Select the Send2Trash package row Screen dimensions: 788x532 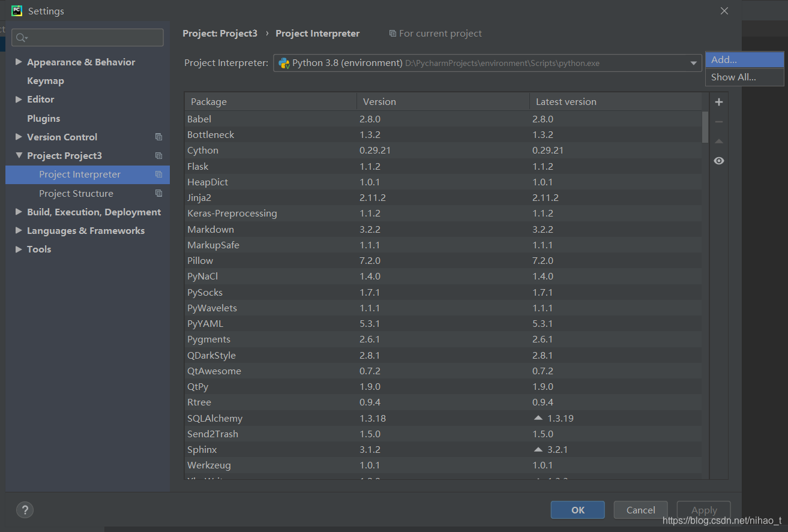(x=443, y=434)
